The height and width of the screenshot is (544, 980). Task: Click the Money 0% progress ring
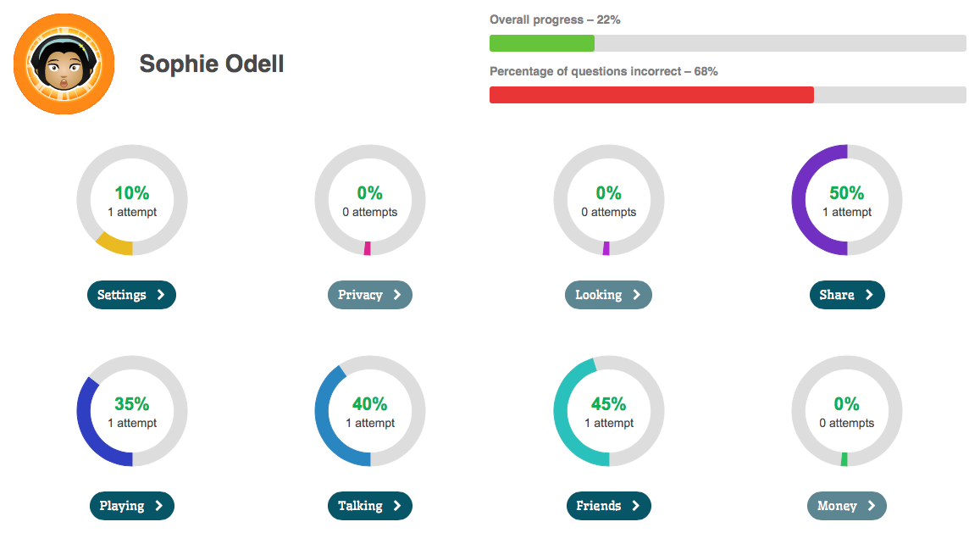[x=847, y=411]
